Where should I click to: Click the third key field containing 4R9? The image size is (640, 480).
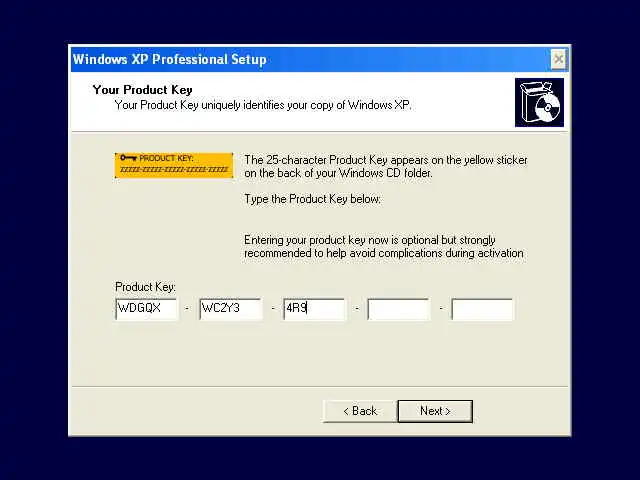coord(314,309)
